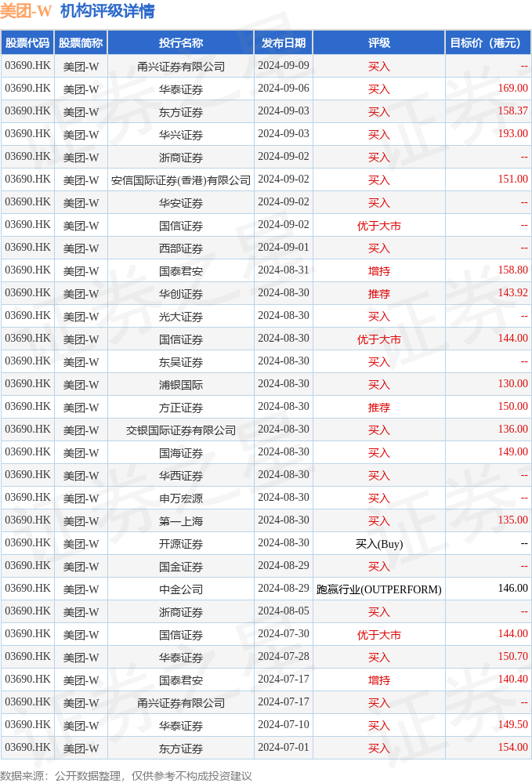Click the 跑赢行业(OUTPERFORM) rating

click(x=379, y=589)
